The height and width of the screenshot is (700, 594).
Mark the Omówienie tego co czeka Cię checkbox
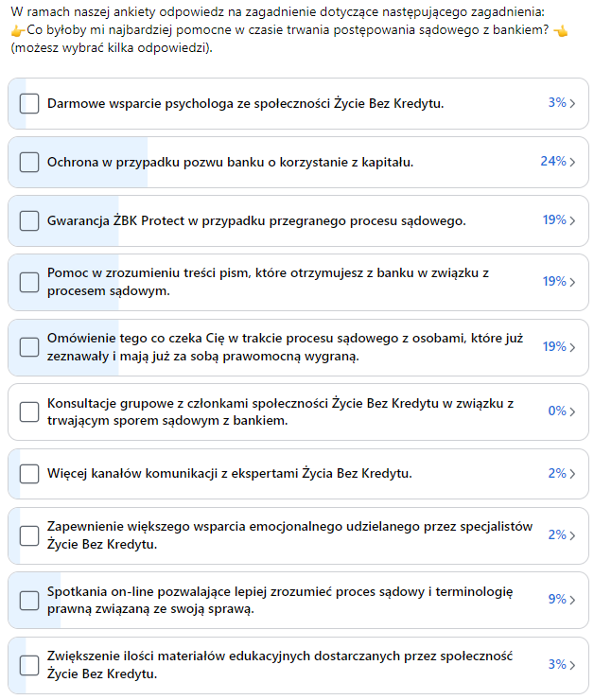(29, 347)
